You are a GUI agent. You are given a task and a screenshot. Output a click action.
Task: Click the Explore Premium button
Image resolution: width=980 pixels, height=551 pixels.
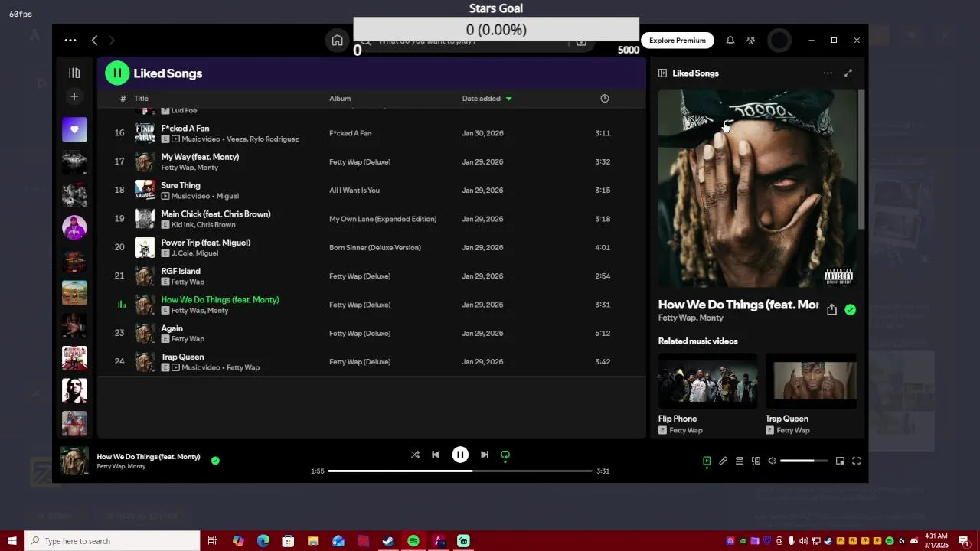[678, 41]
